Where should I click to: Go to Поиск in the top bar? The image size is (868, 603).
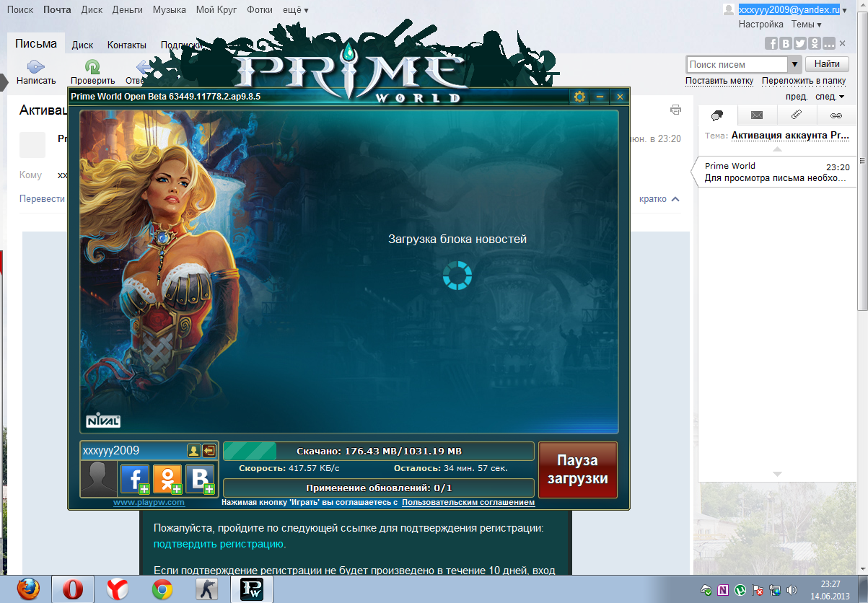tap(20, 10)
